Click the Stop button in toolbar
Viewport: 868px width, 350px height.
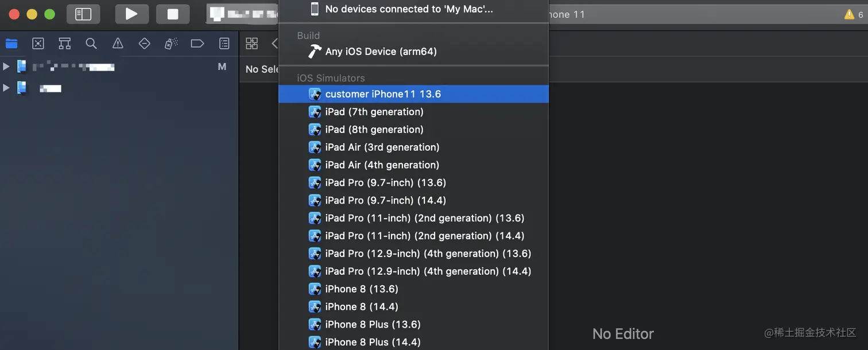(173, 14)
